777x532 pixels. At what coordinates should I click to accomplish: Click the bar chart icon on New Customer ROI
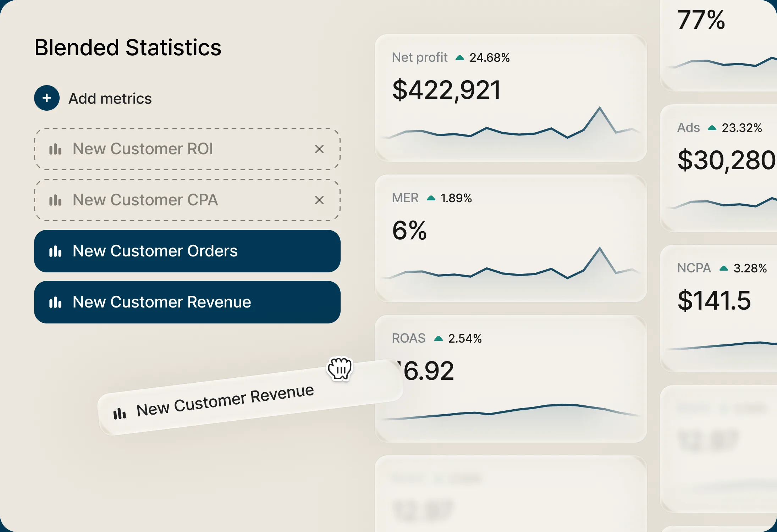[55, 149]
